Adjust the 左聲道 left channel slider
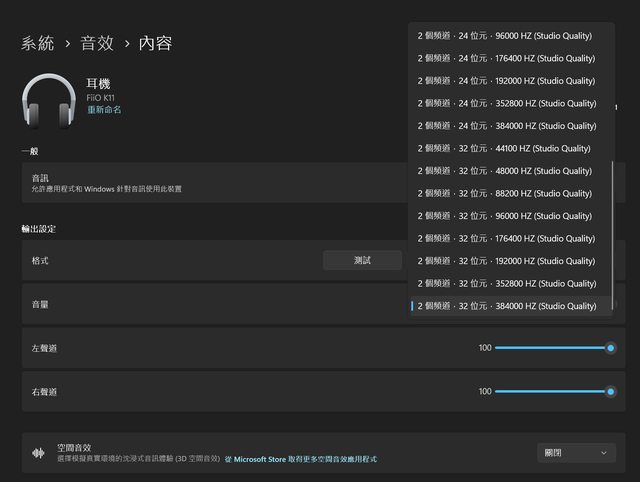 point(553,347)
